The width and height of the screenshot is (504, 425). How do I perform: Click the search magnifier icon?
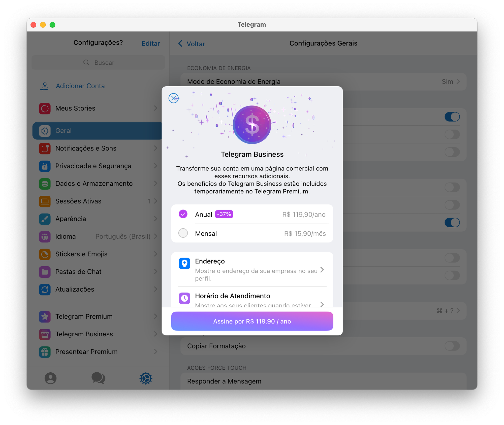click(x=86, y=62)
